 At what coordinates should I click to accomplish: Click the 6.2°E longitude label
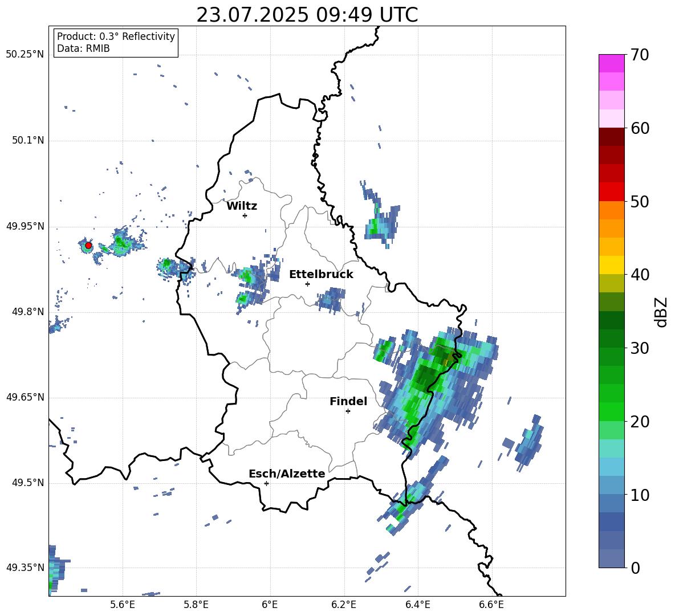coord(344,605)
